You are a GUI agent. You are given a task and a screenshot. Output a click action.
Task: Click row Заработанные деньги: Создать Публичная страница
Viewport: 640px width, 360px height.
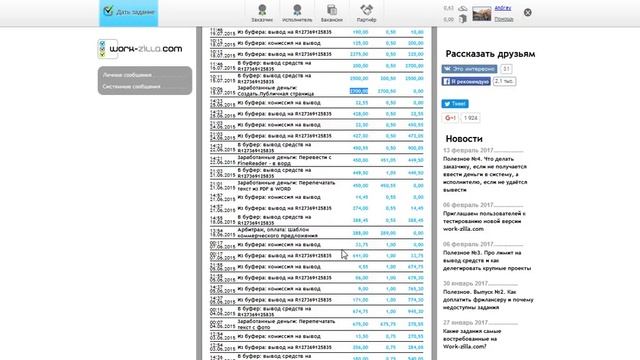317,91
